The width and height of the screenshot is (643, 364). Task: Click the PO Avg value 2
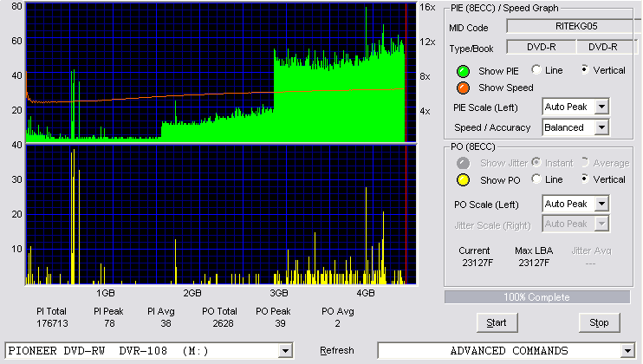click(x=337, y=324)
